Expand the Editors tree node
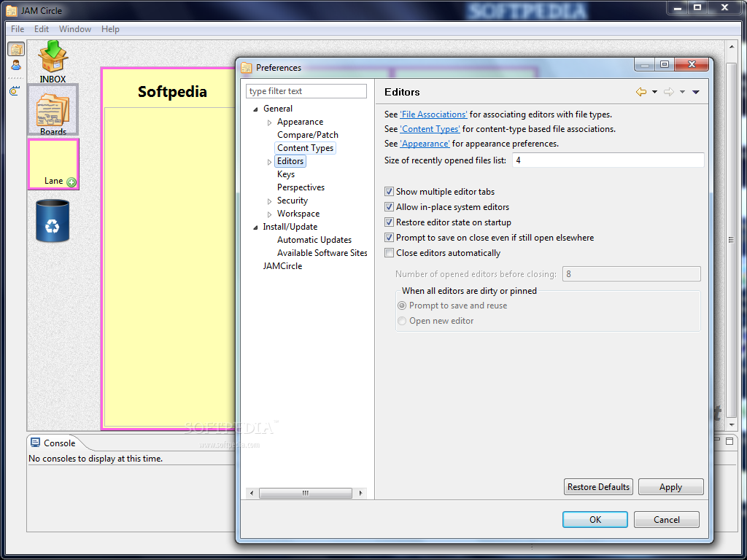Screen dimensions: 747x560 tap(270, 163)
